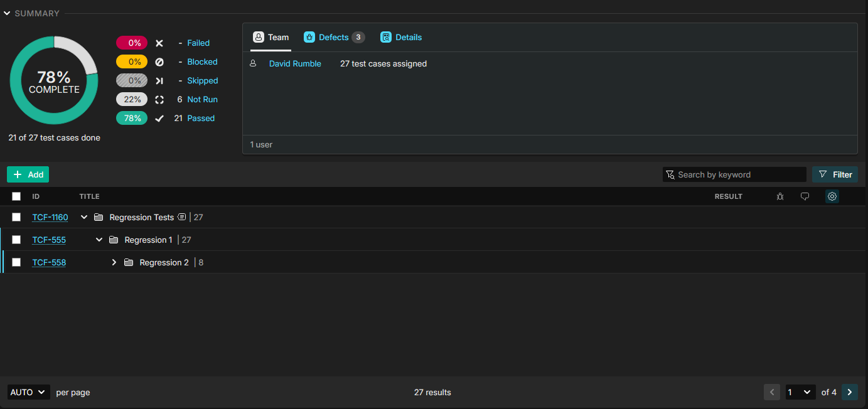Click the Failed X status icon
Image resolution: width=868 pixels, height=409 pixels.
pyautogui.click(x=159, y=43)
